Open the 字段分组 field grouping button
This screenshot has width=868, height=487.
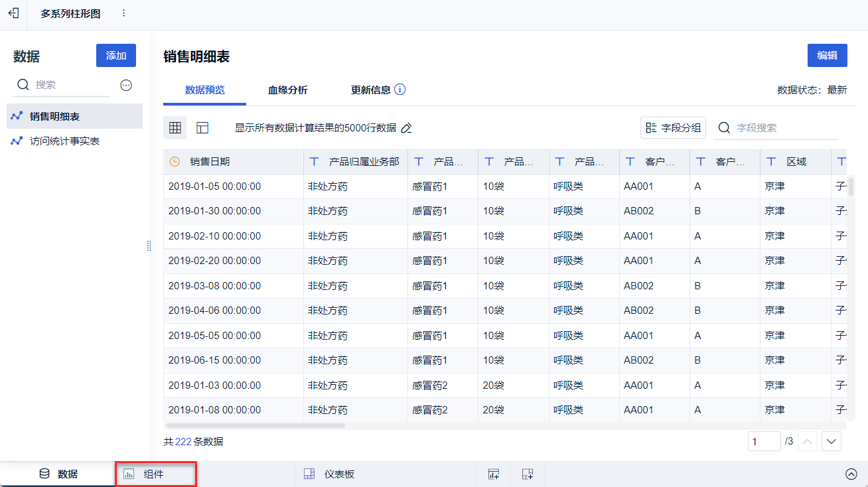(x=673, y=128)
